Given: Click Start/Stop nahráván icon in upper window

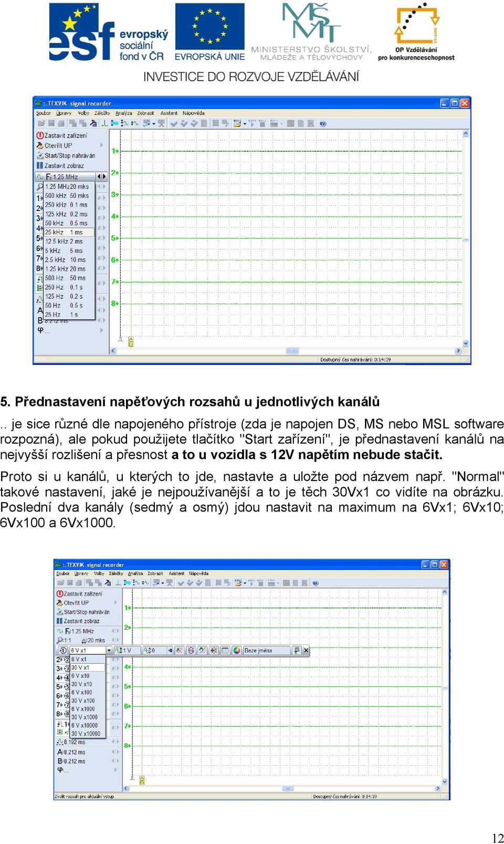Looking at the screenshot, I should click(x=40, y=155).
